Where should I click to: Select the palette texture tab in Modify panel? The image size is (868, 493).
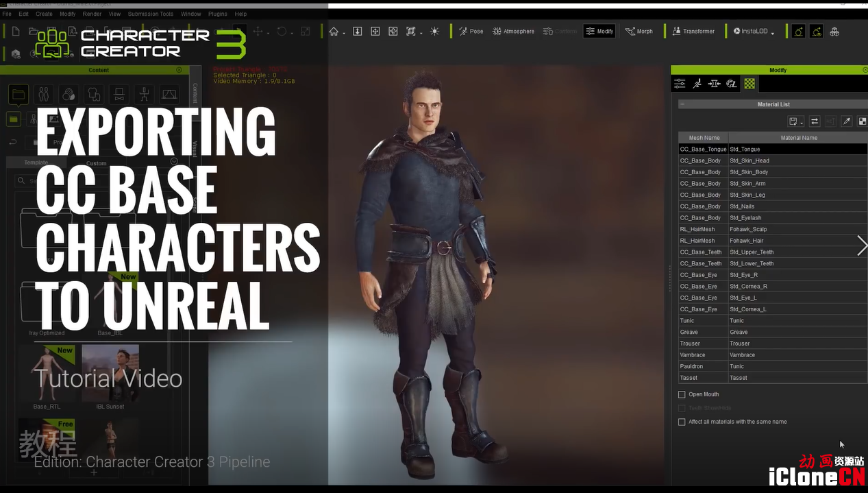coord(732,84)
